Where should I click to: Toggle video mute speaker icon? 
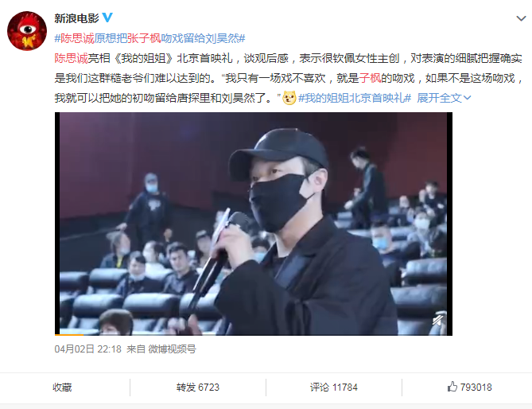pyautogui.click(x=437, y=320)
